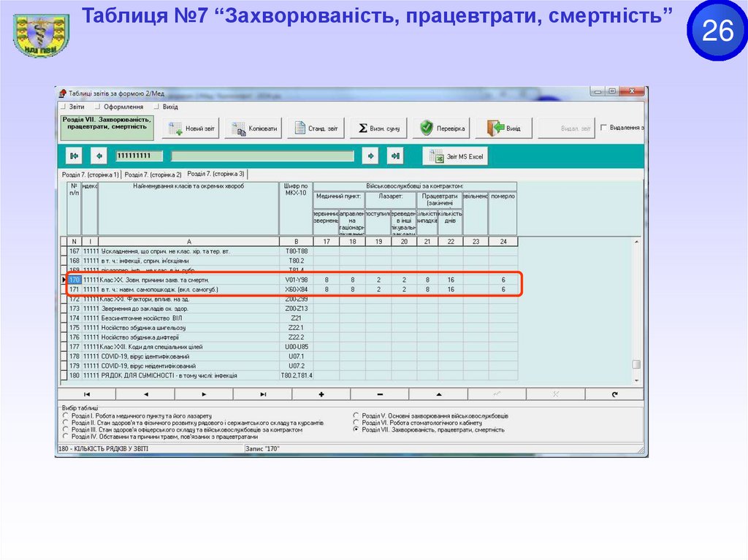Select row 168 інфекції, сприч. ін'єкціями

tap(289, 261)
